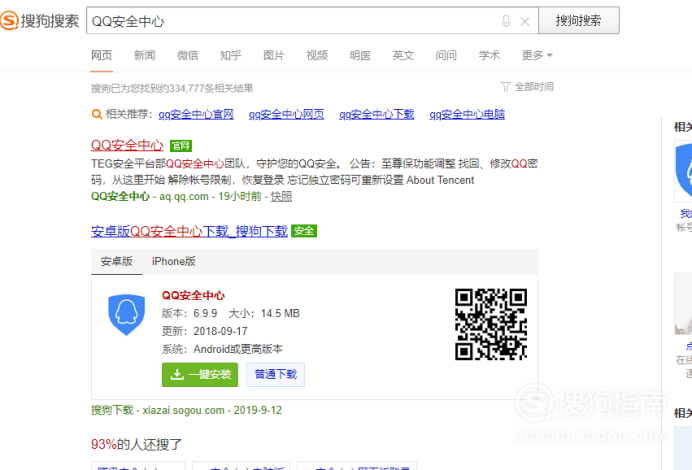Open related link qq安全中心电脑
This screenshot has width=692, height=470.
pos(467,114)
